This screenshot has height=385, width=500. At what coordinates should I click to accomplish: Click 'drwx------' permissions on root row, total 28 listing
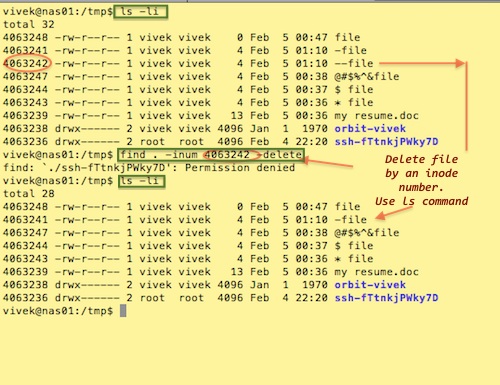87,298
